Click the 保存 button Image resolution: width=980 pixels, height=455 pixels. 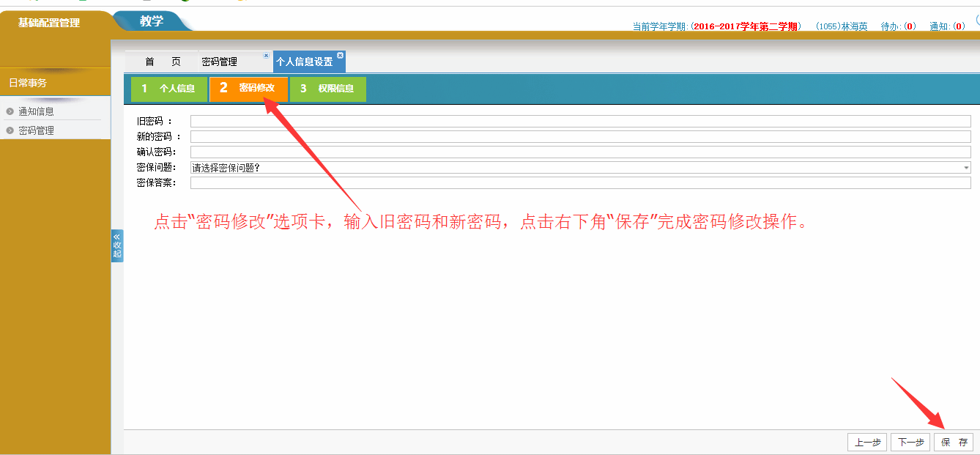tap(954, 443)
